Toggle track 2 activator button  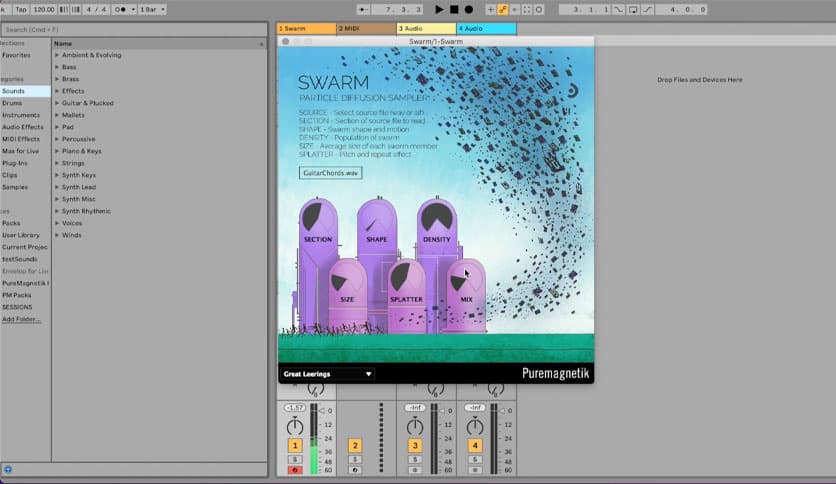coord(355,445)
